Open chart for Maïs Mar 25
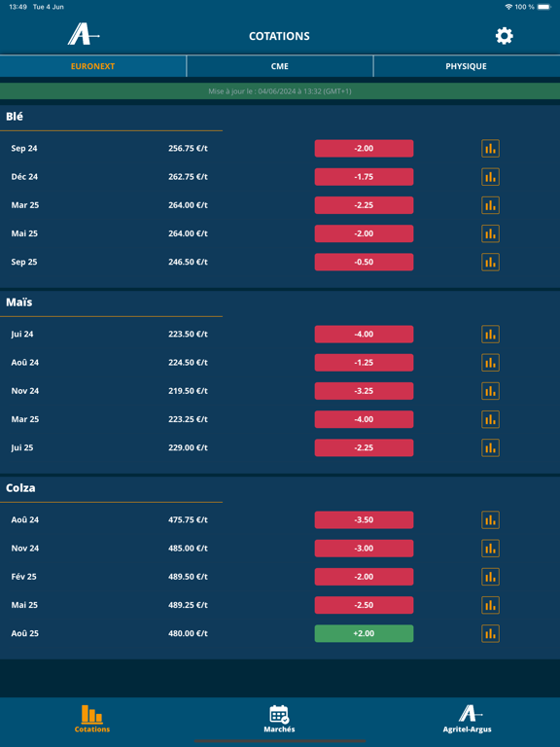Viewport: 560px width, 747px height. coord(490,419)
